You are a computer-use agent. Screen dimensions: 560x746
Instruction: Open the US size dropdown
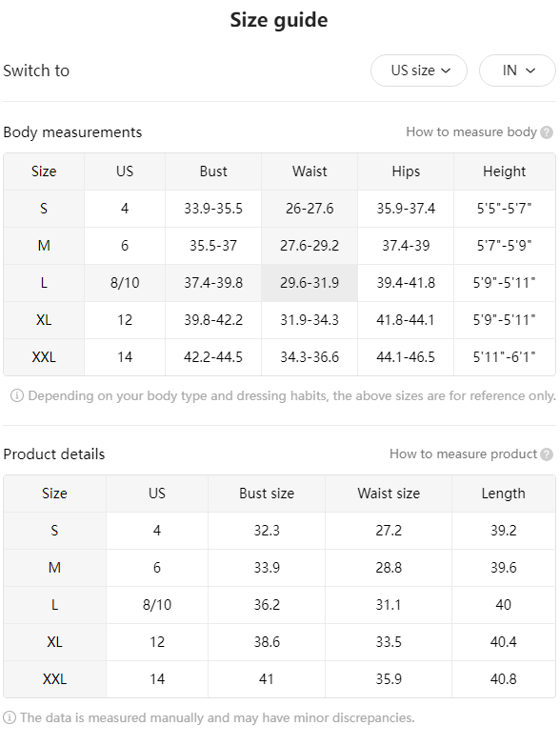[x=419, y=71]
